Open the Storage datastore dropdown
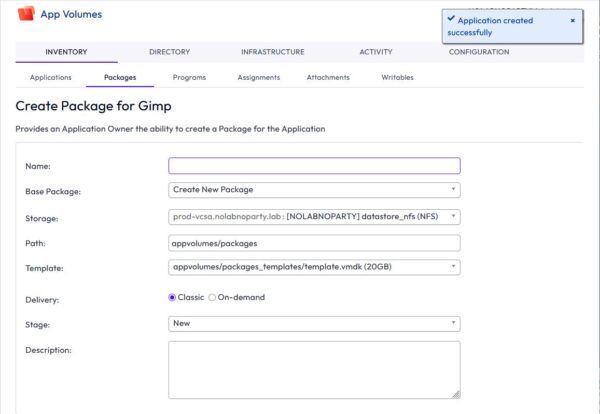The image size is (600, 414). point(314,217)
